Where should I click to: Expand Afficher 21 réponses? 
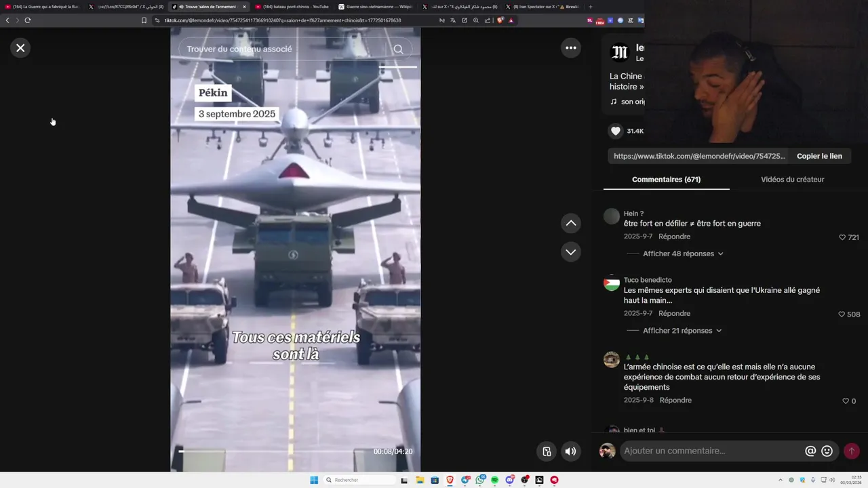[682, 331]
